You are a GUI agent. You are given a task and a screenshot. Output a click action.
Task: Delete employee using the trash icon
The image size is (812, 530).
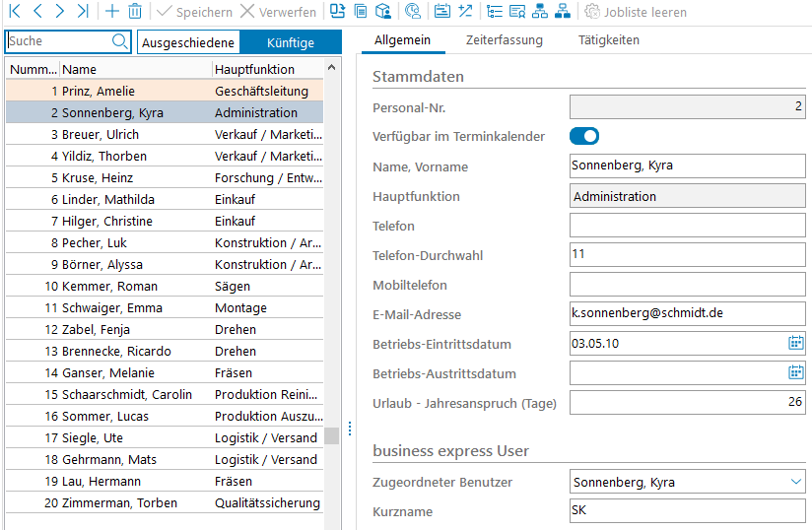click(135, 12)
